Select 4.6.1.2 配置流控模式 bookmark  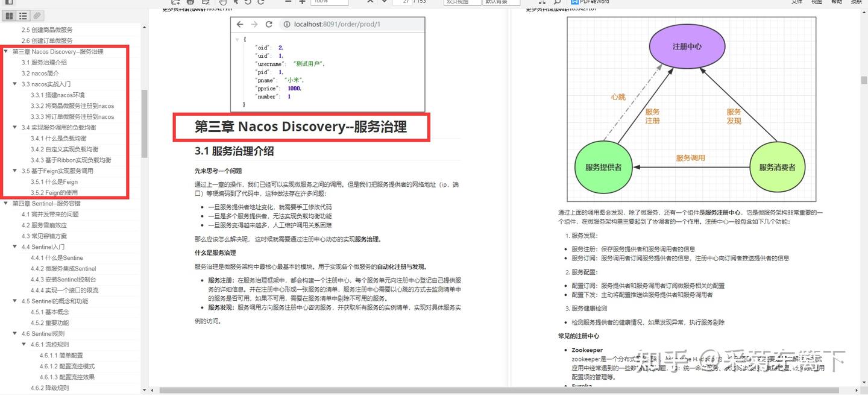68,366
